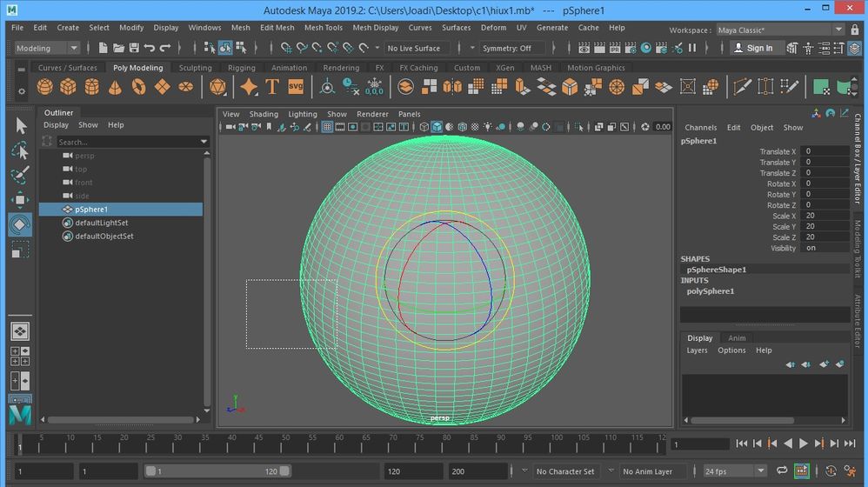Select the Move tool in the toolbox
Image resolution: width=868 pixels, height=487 pixels.
coord(20,200)
